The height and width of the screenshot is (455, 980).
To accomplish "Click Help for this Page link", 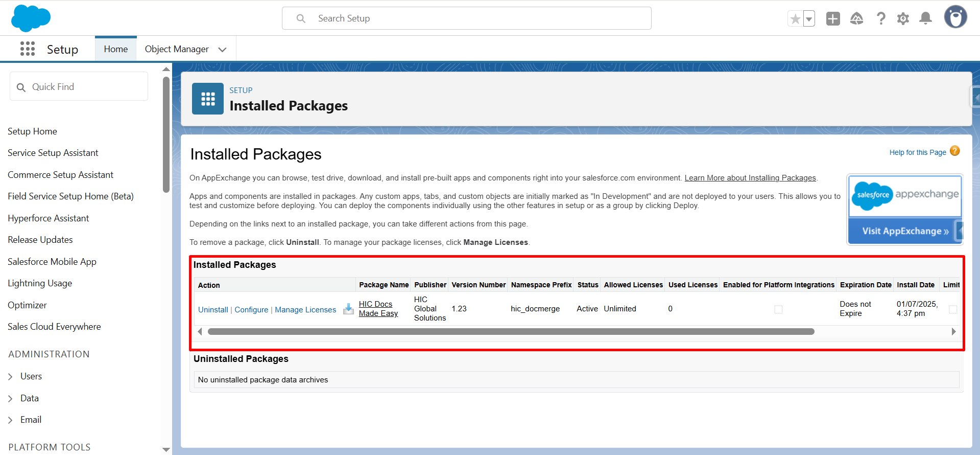I will coord(918,152).
